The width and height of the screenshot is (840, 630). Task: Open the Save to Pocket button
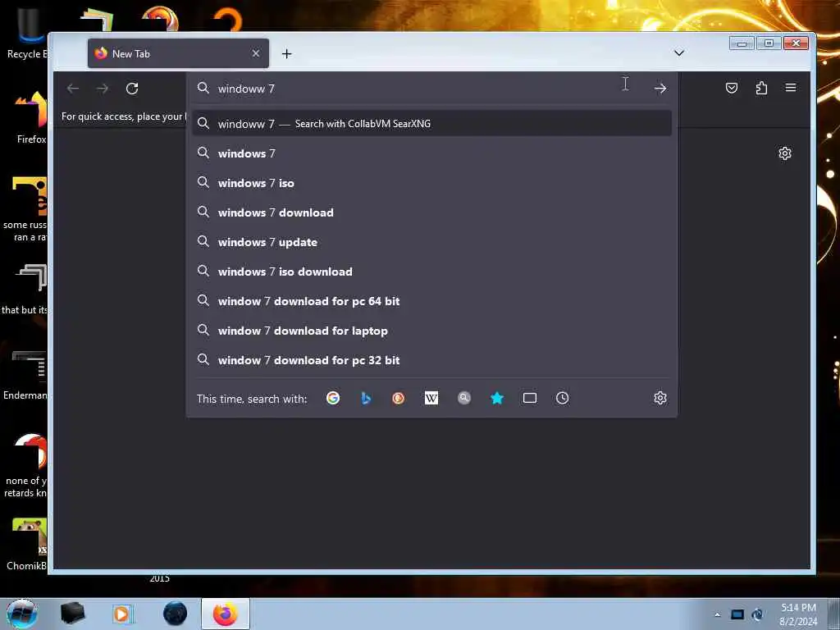[x=731, y=88]
